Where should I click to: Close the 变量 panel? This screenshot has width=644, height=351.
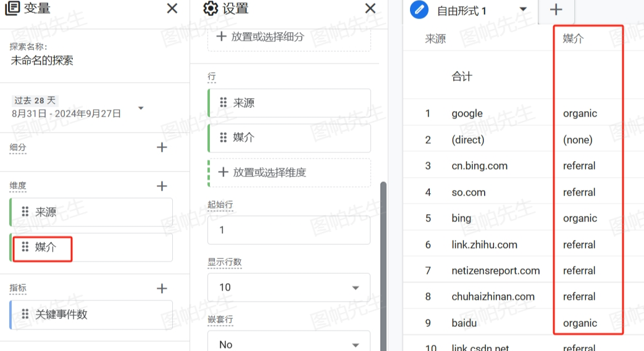pyautogui.click(x=172, y=8)
